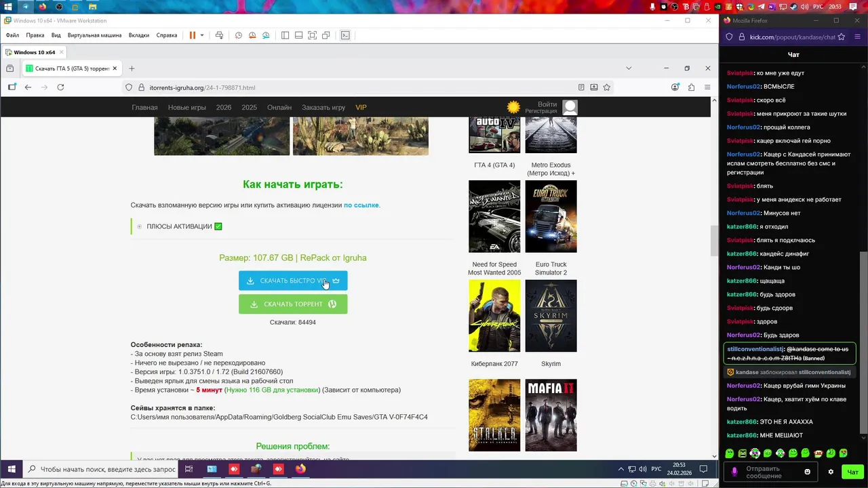Click the green СКАЧАТЬ ТОРРЕНТ button

coord(293,304)
